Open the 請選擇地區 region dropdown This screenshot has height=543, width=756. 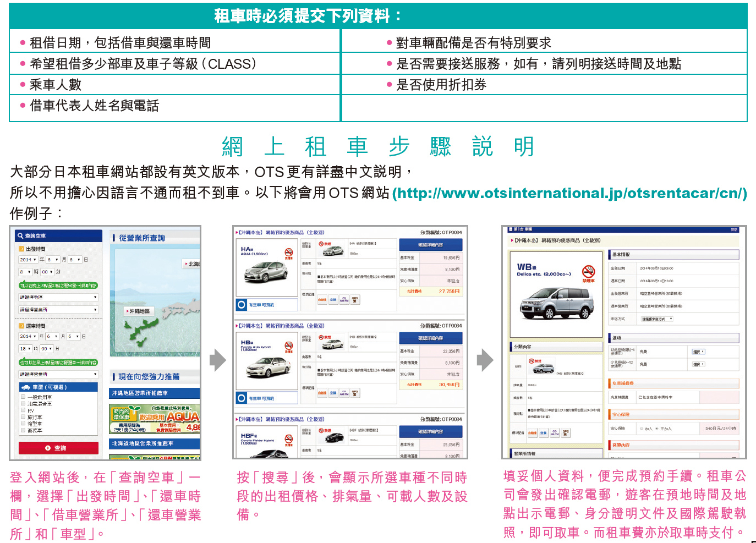[x=58, y=297]
